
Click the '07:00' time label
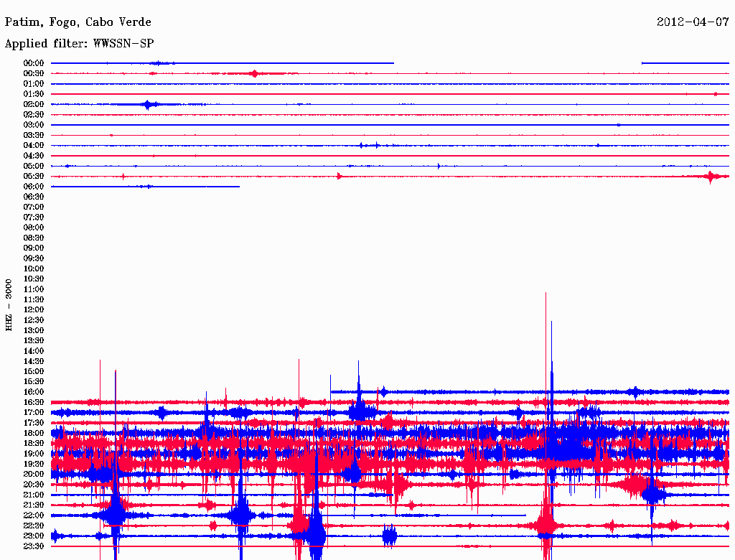[x=34, y=207]
